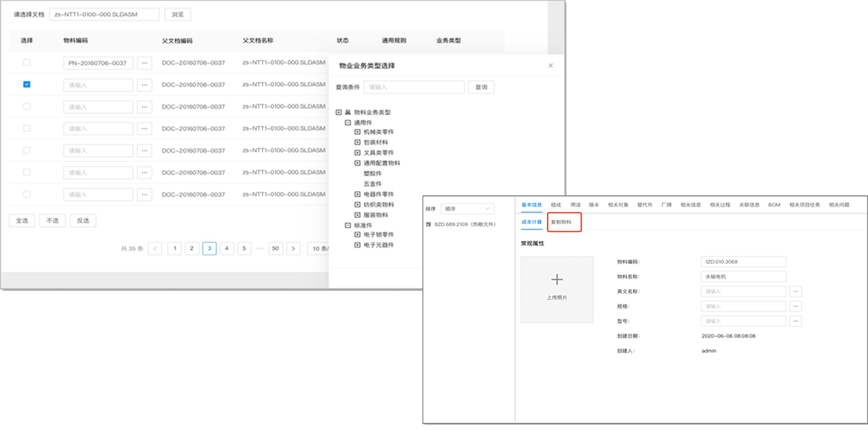Select the 五金件 tree item
868x434 pixels.
(373, 184)
